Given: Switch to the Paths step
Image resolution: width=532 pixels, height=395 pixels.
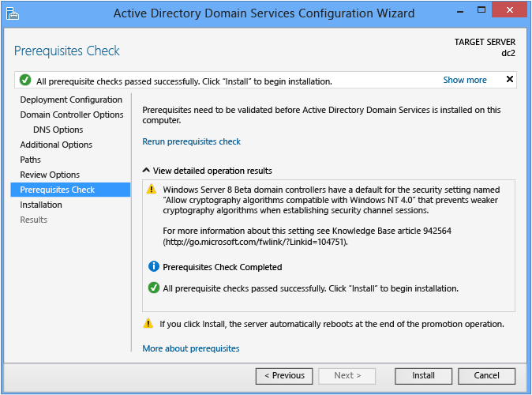Looking at the screenshot, I should [x=30, y=160].
